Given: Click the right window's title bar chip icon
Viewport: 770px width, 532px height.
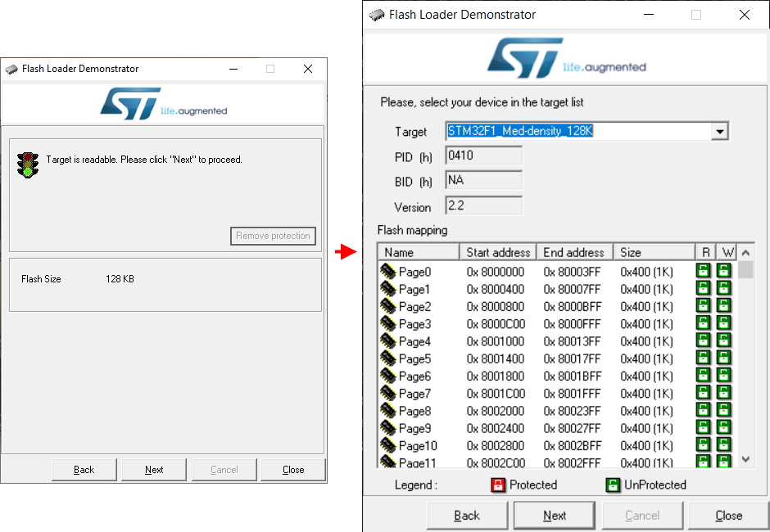Looking at the screenshot, I should (x=377, y=15).
